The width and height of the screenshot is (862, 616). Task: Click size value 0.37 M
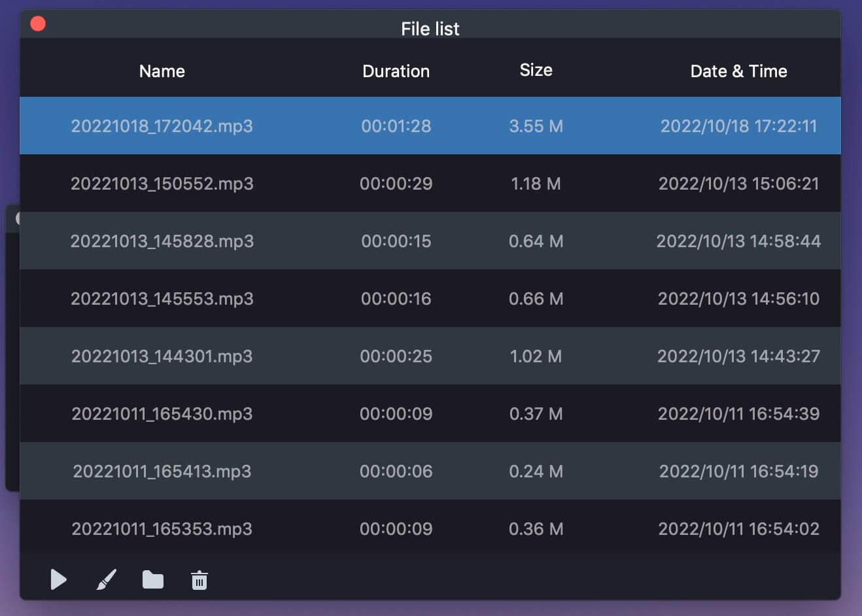tap(536, 413)
